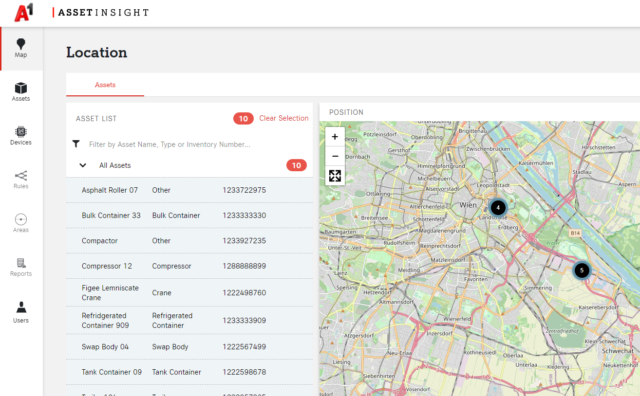Screen dimensions: 640x396
Task: Toggle map fullscreen view
Action: click(x=335, y=176)
